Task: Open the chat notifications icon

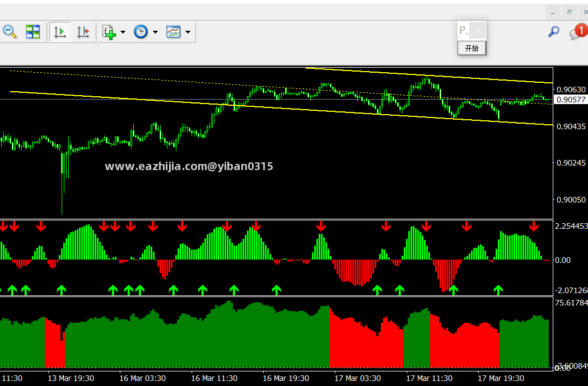Action: pos(578,31)
